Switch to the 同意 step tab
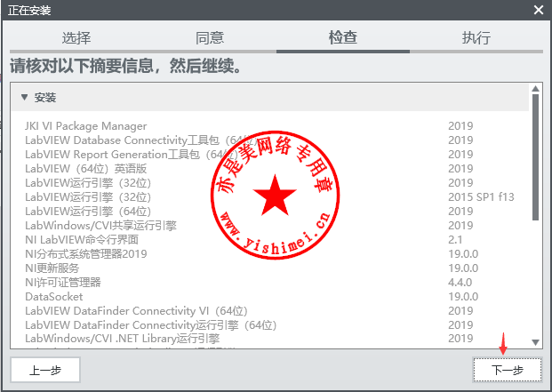The width and height of the screenshot is (552, 392). point(210,37)
